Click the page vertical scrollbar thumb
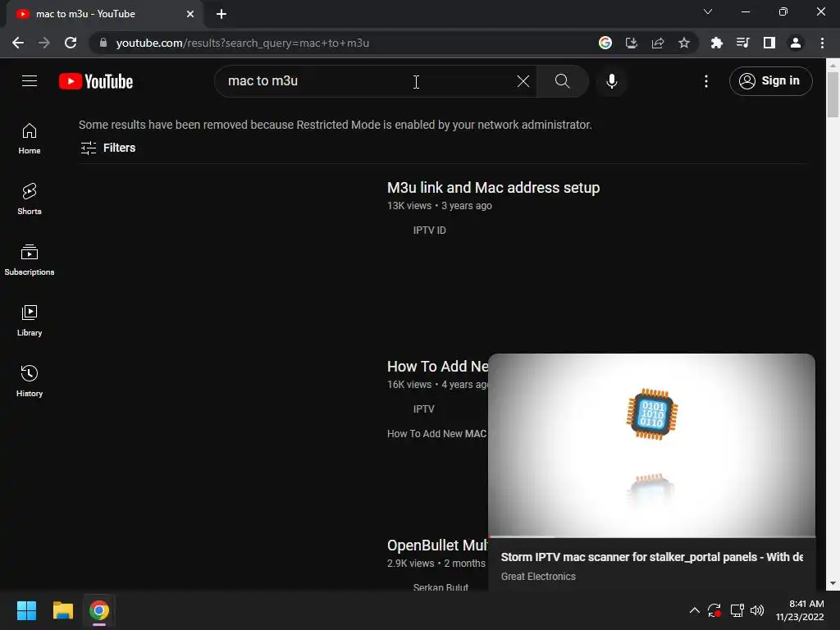The image size is (840, 630). point(833,94)
